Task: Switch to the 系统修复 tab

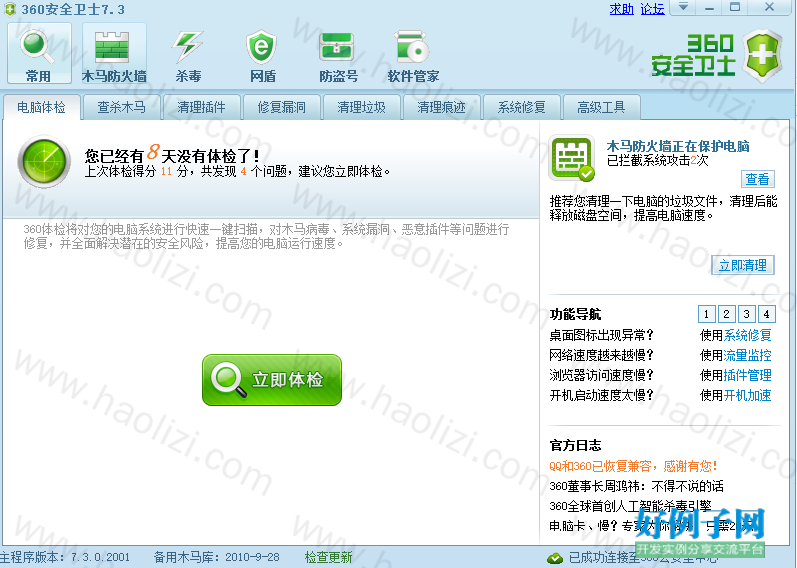Action: pyautogui.click(x=522, y=107)
